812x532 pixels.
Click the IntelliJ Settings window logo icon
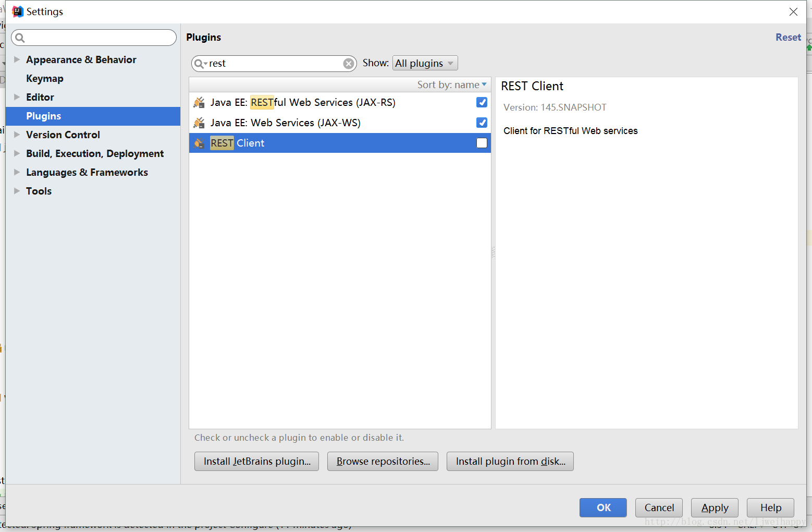[18, 11]
